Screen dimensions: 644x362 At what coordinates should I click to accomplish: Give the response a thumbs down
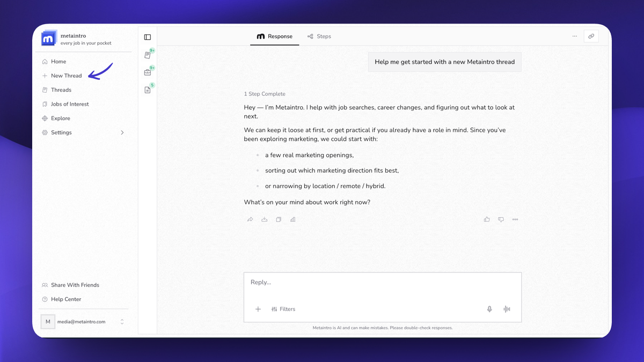[501, 219]
